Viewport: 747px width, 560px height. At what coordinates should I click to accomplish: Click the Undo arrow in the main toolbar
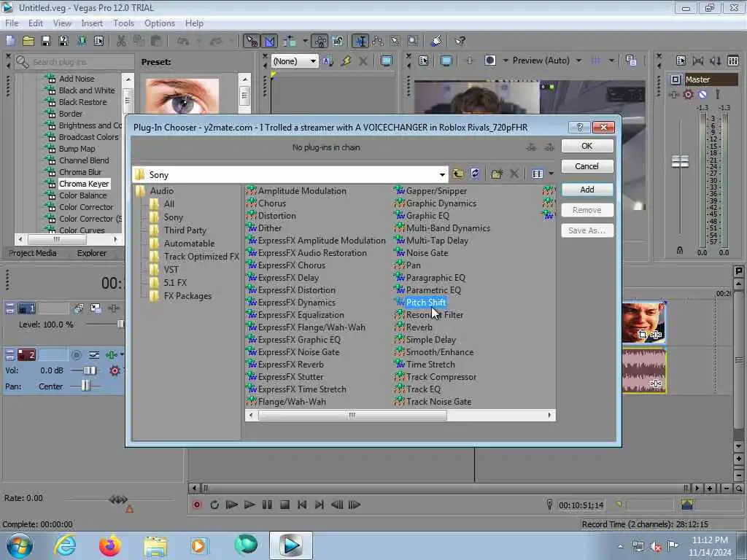[x=183, y=41]
